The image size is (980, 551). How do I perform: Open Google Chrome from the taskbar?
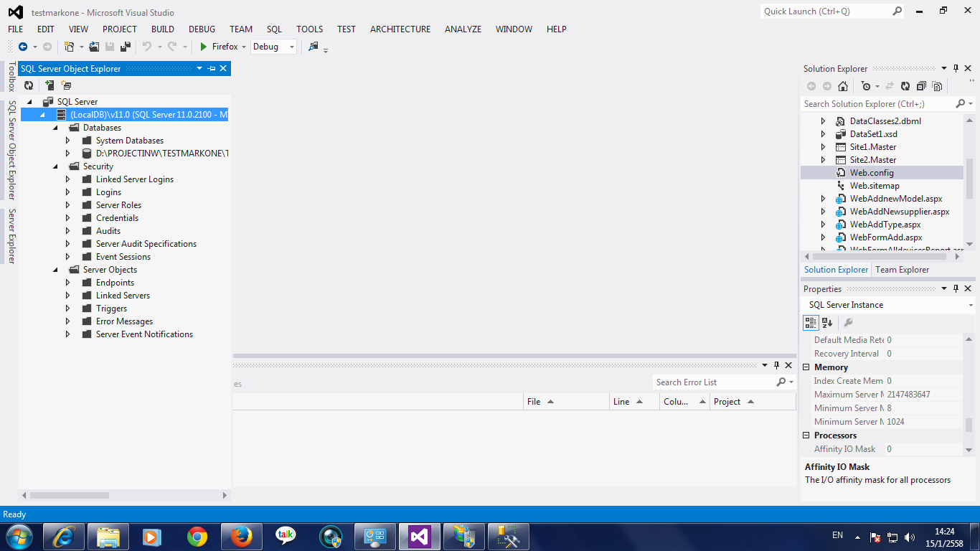pos(197,537)
